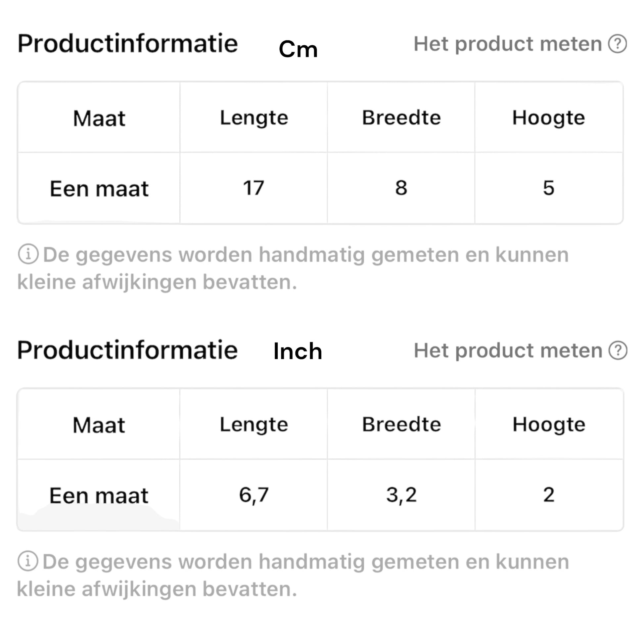
Task: Click the Lengte header in the Cm table
Action: click(254, 118)
